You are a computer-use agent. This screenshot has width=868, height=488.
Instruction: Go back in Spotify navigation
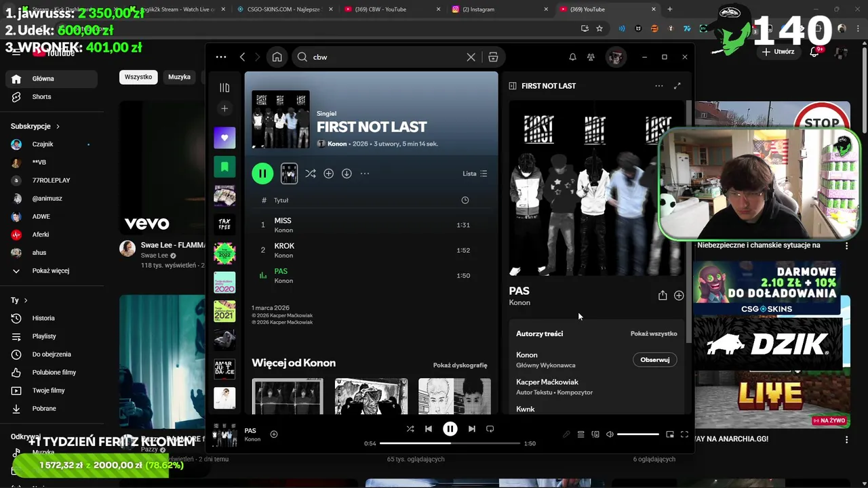coord(242,57)
